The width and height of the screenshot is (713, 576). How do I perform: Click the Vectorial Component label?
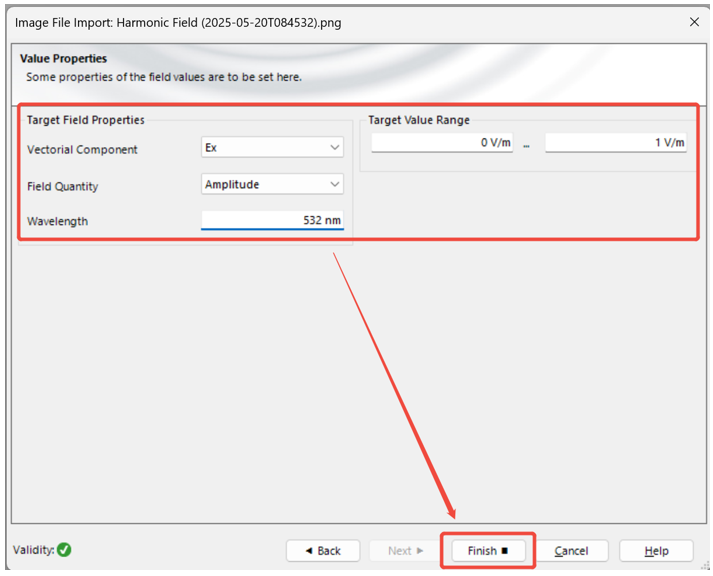click(x=82, y=150)
